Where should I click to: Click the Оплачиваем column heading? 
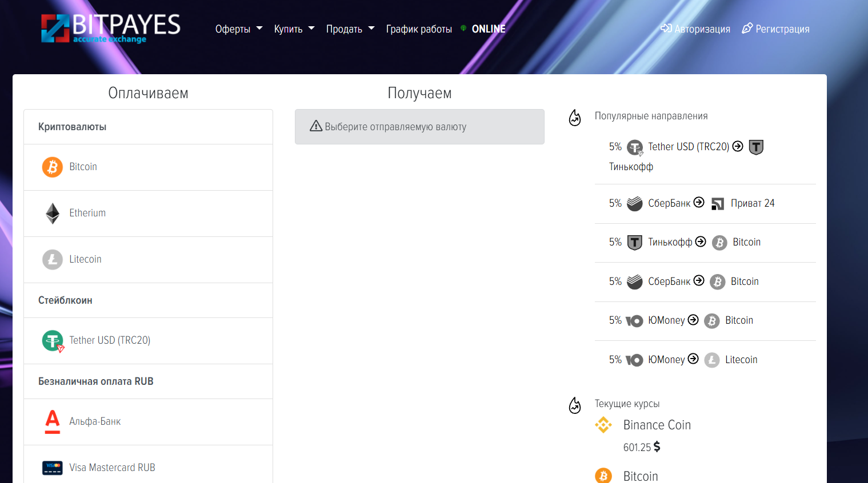[148, 93]
